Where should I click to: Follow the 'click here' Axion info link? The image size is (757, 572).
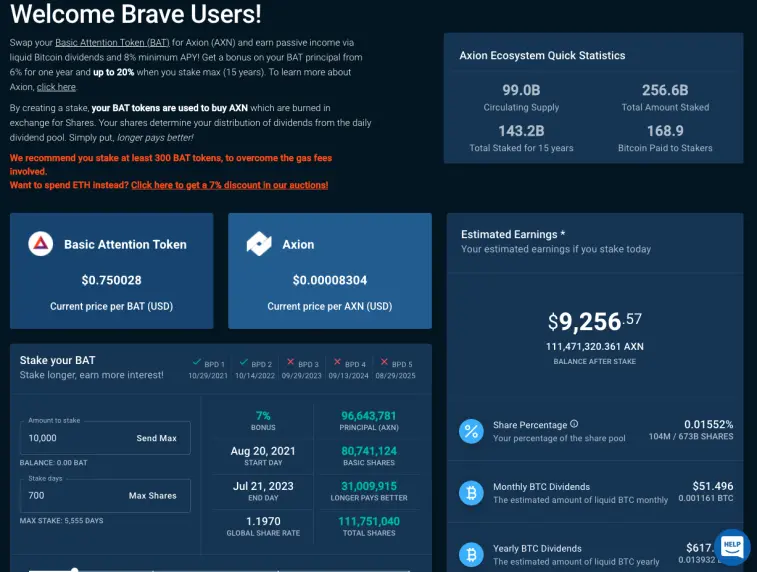tap(56, 87)
